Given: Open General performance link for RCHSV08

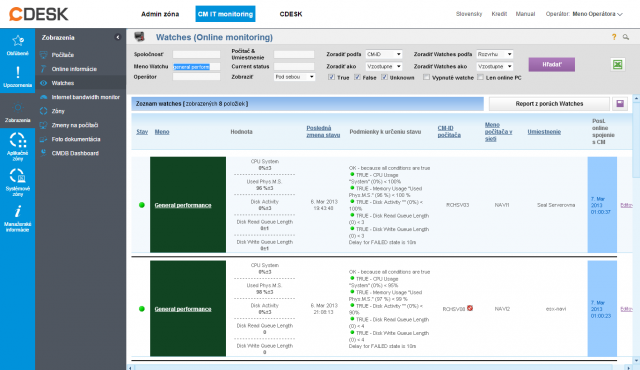Looking at the screenshot, I should coord(183,309).
